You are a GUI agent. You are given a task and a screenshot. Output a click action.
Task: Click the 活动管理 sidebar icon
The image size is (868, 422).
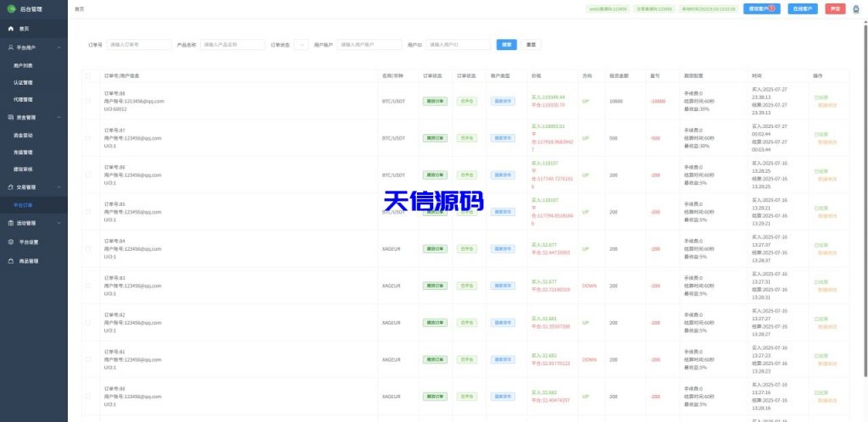click(10, 223)
